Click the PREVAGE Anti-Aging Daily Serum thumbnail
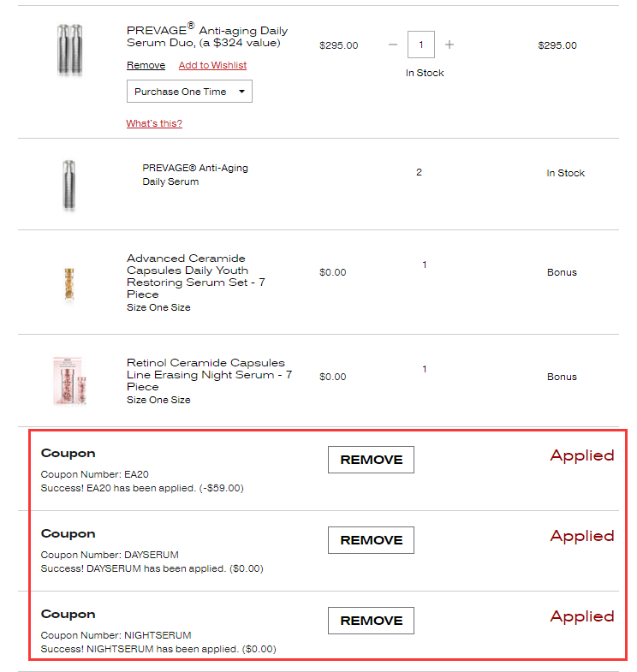The image size is (637, 672). 69,184
